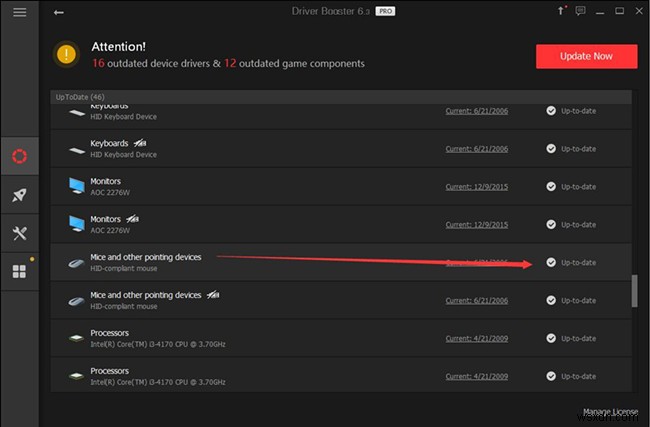Screen dimensions: 650x427
Task: Click the yellow Attention warning icon
Action: click(67, 55)
